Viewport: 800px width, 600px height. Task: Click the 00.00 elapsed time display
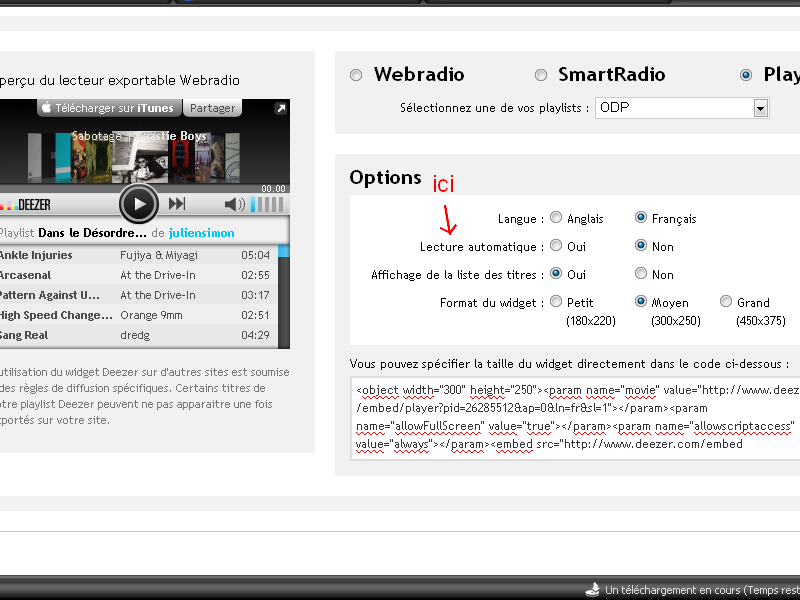(x=273, y=188)
